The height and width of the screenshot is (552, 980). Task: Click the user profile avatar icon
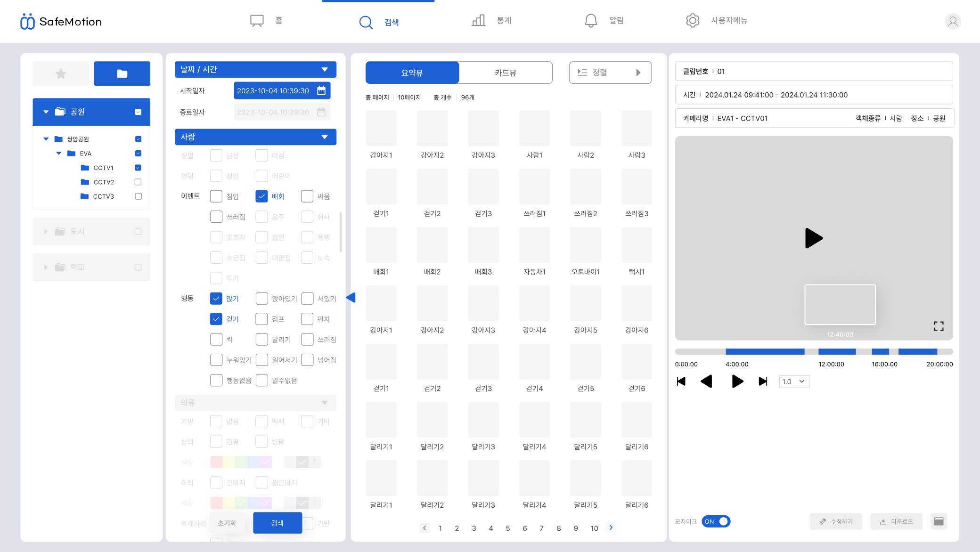[x=953, y=21]
